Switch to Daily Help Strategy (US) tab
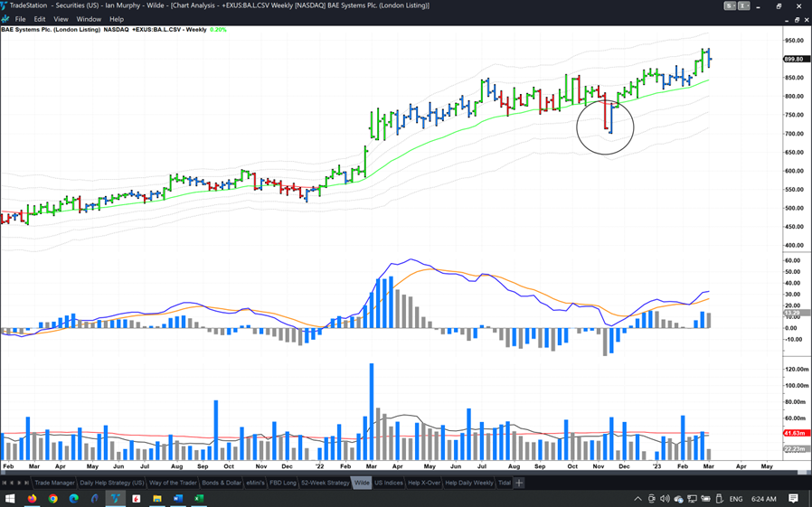 click(111, 483)
